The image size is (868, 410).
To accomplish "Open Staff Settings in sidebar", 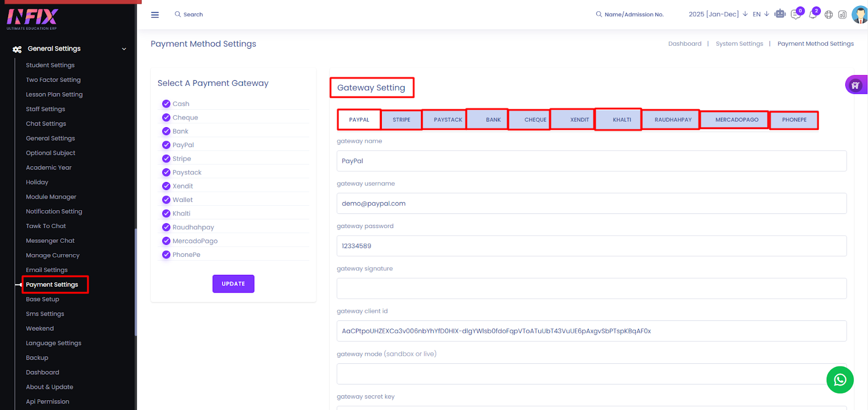I will coord(46,109).
